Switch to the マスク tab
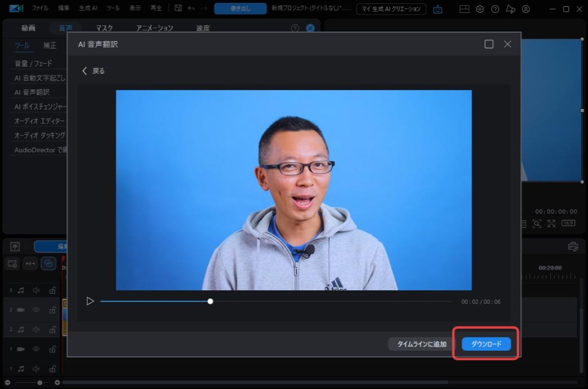 [x=104, y=27]
